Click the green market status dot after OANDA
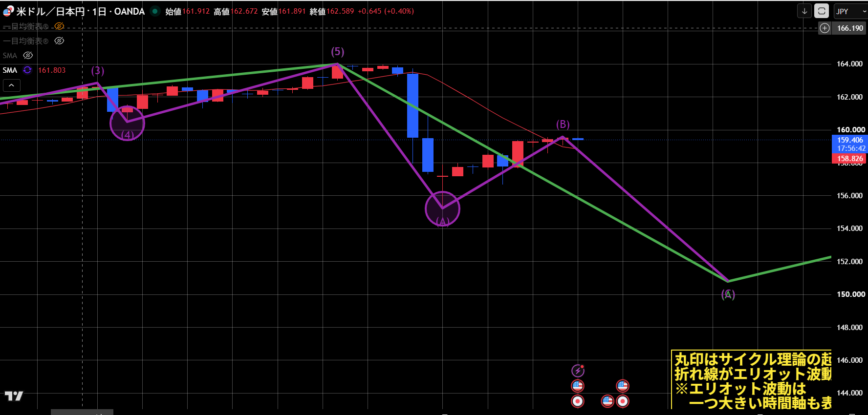 pyautogui.click(x=155, y=11)
